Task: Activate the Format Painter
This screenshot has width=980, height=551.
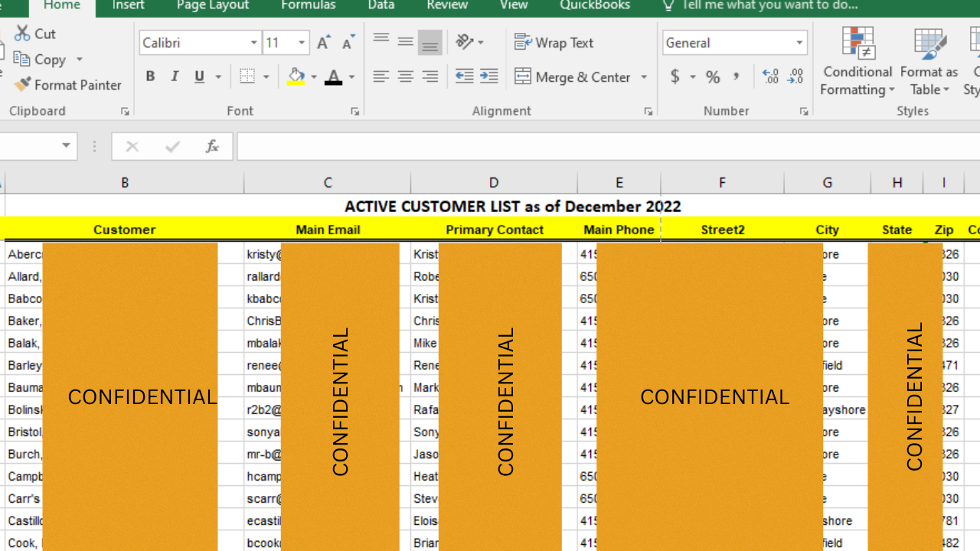Action: click(68, 85)
